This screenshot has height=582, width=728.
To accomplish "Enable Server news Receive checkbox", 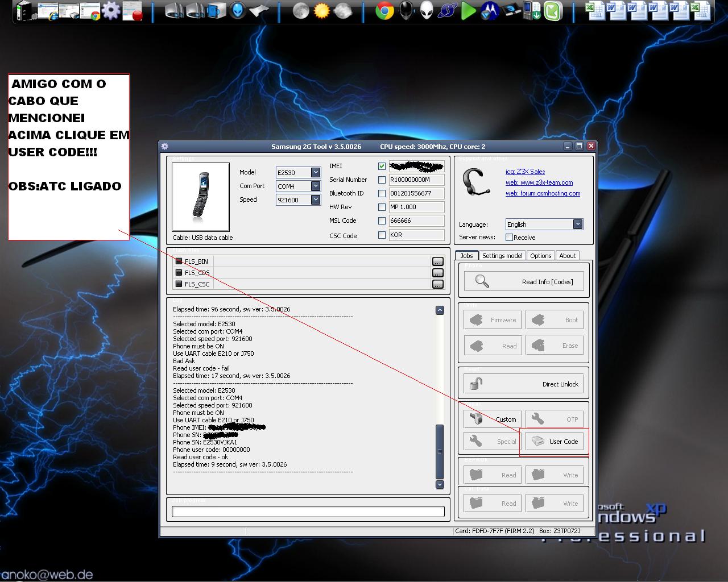I will (x=509, y=237).
